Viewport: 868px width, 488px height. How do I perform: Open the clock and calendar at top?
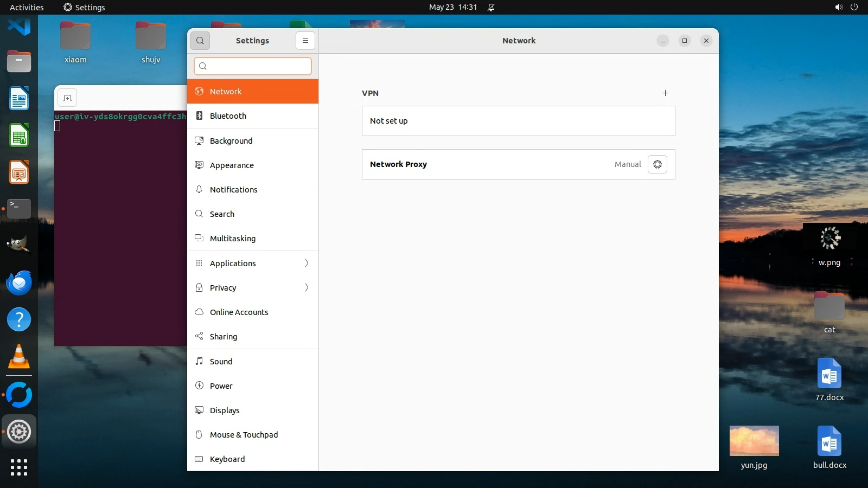point(452,7)
